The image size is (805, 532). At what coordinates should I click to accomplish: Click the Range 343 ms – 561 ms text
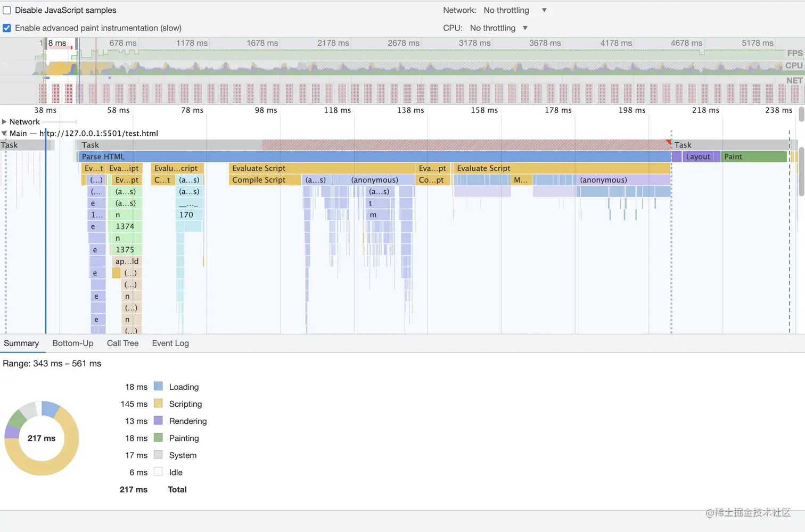click(52, 364)
